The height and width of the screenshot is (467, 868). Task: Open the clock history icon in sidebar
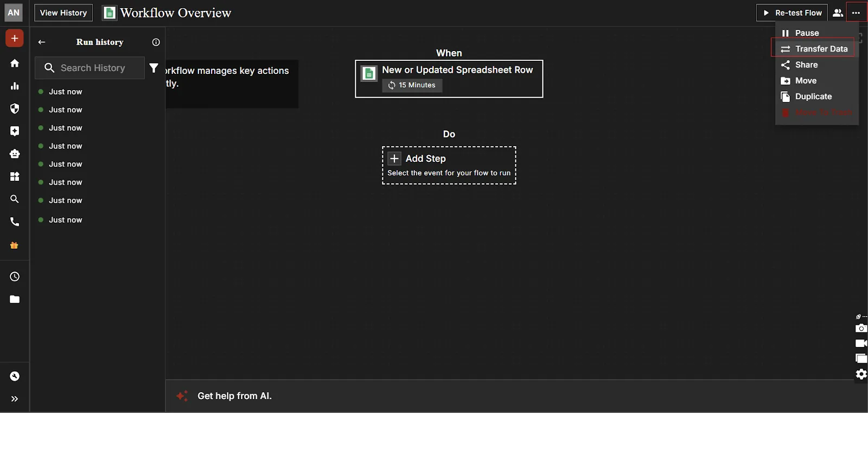15,277
